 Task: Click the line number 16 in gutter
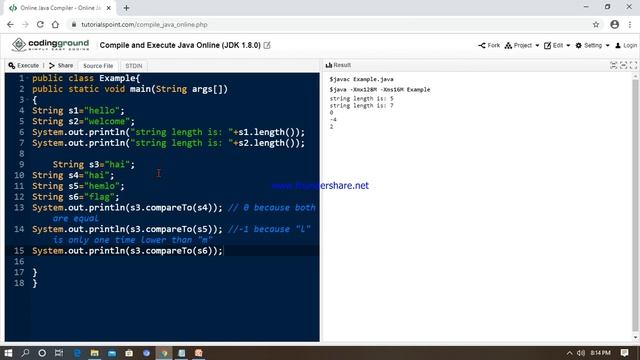pyautogui.click(x=19, y=261)
